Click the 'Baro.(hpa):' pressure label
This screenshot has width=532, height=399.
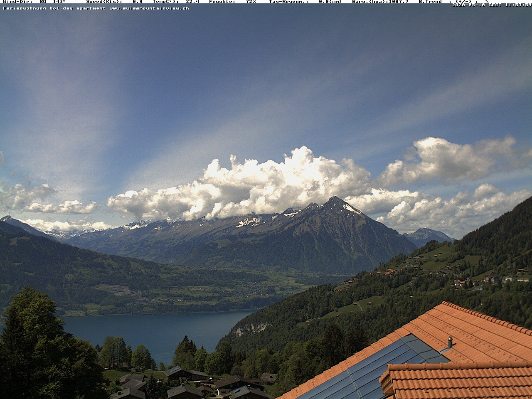(370, 2)
